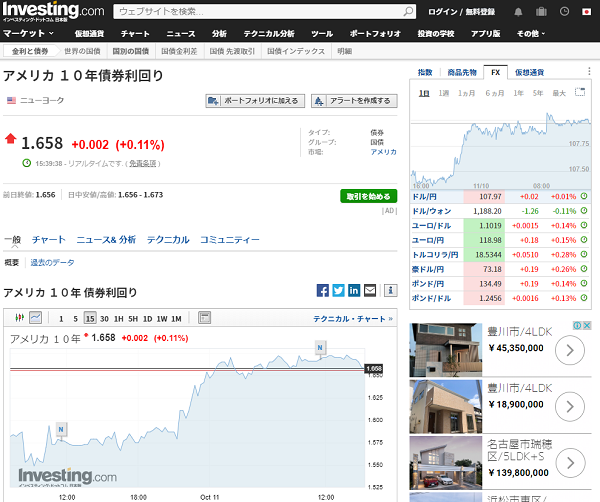The image size is (600, 502).
Task: Share on Twitter icon
Action: [338, 291]
